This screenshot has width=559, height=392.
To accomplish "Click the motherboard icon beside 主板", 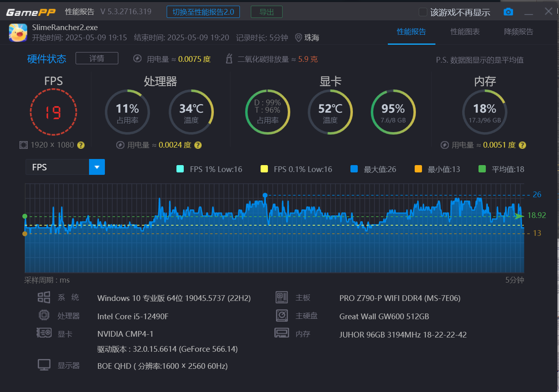I will (282, 297).
